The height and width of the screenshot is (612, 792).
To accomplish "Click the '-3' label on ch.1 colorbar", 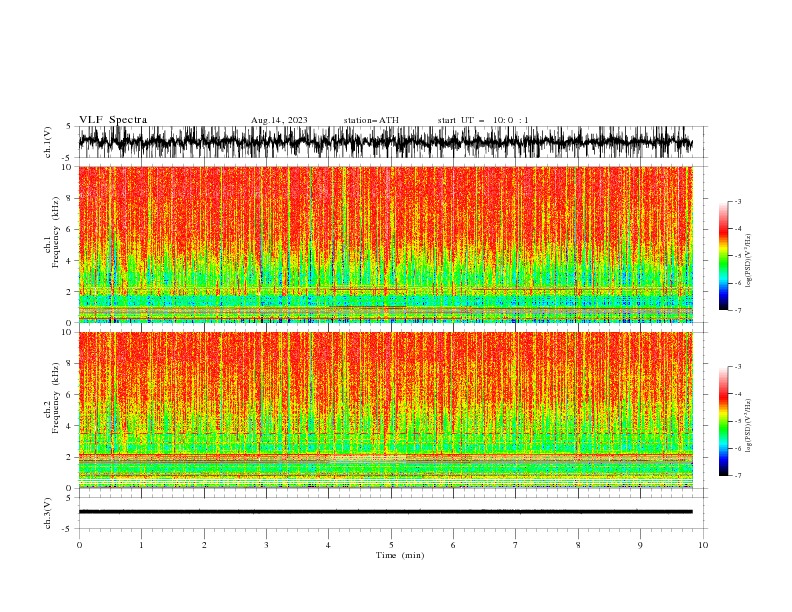I will coord(738,201).
